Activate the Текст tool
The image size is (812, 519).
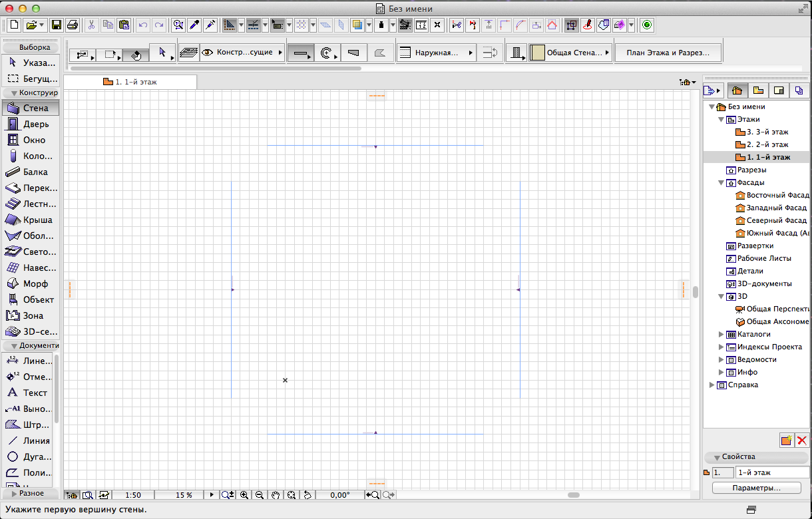tap(32, 393)
